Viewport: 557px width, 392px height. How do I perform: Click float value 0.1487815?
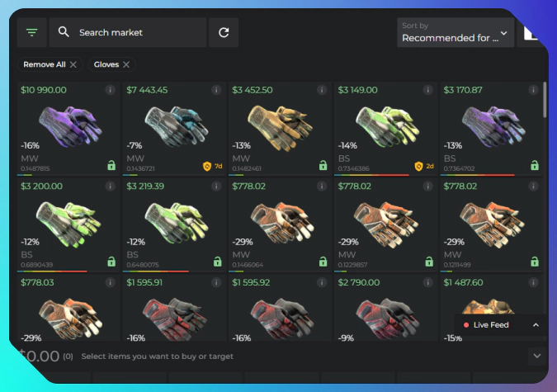point(35,168)
